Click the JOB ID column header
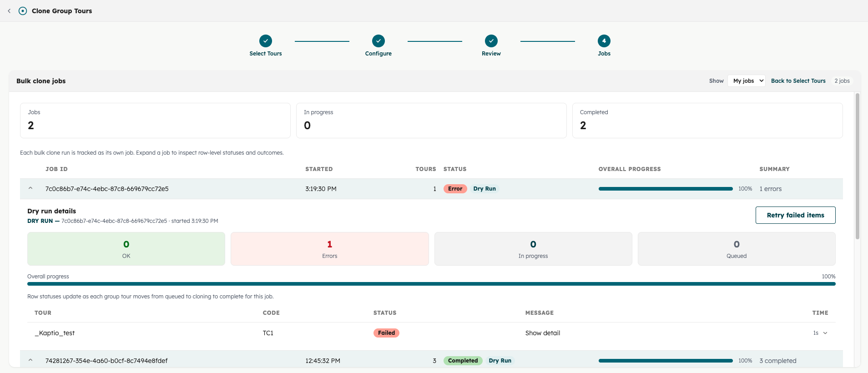Viewport: 868px width, 373px height. click(x=56, y=169)
